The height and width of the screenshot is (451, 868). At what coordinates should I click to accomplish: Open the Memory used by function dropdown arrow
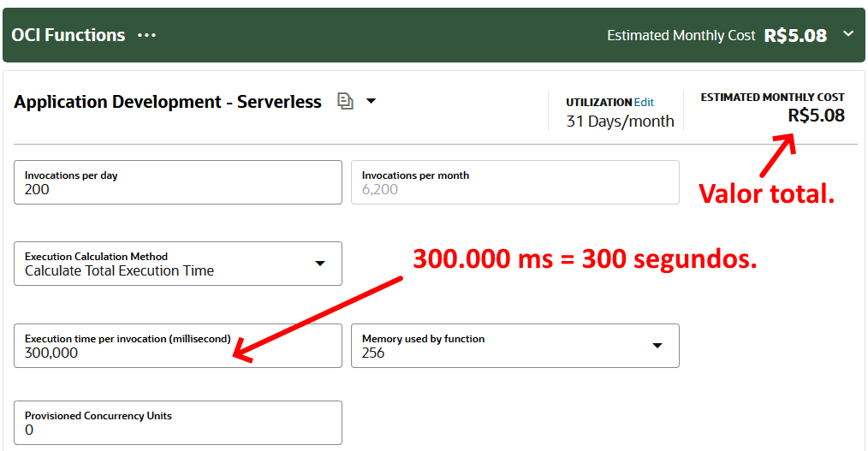pos(657,346)
